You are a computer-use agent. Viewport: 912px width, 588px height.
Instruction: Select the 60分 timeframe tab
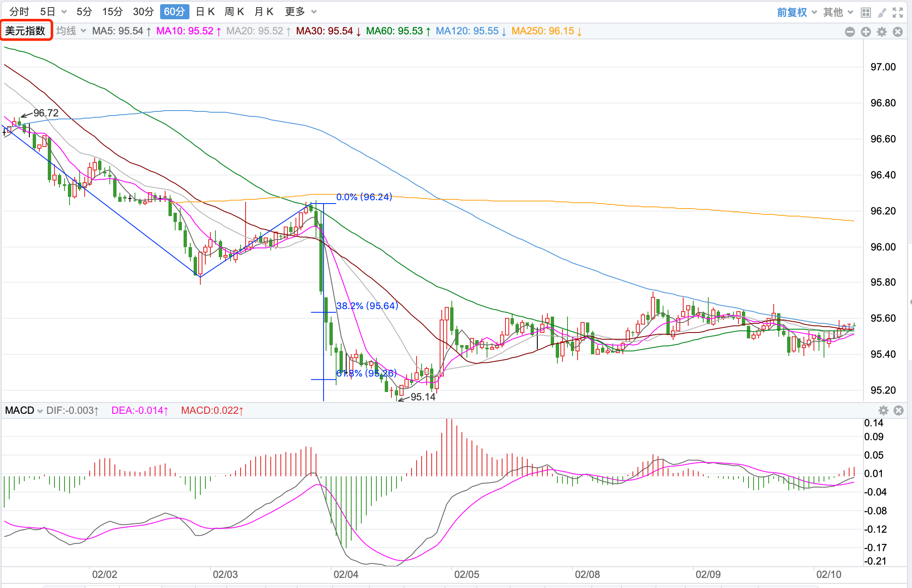click(x=174, y=12)
